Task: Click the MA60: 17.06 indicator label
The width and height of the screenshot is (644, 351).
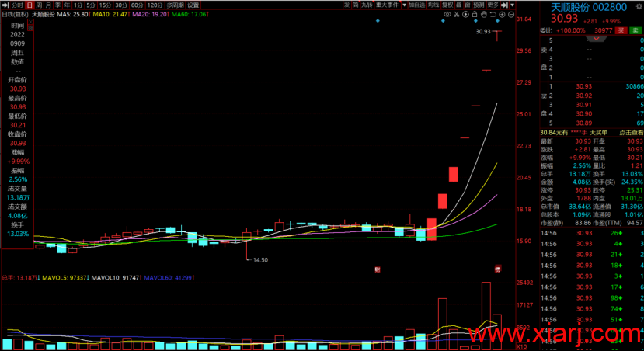Action: click(190, 15)
